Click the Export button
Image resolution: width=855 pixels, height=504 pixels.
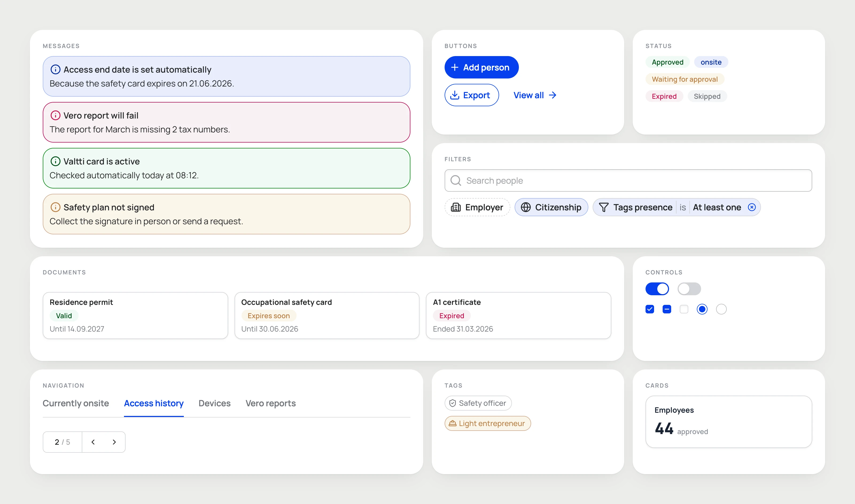pyautogui.click(x=472, y=95)
